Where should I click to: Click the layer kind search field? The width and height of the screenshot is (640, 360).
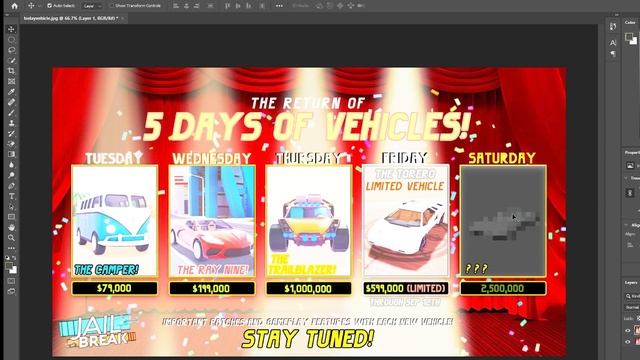[633, 296]
